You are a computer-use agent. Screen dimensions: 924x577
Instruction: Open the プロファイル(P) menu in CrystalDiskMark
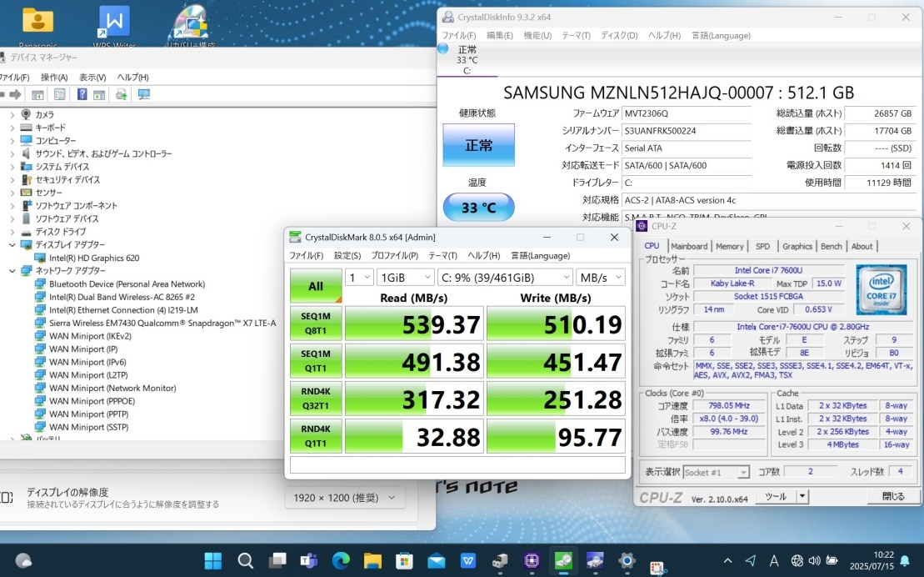pyautogui.click(x=394, y=255)
